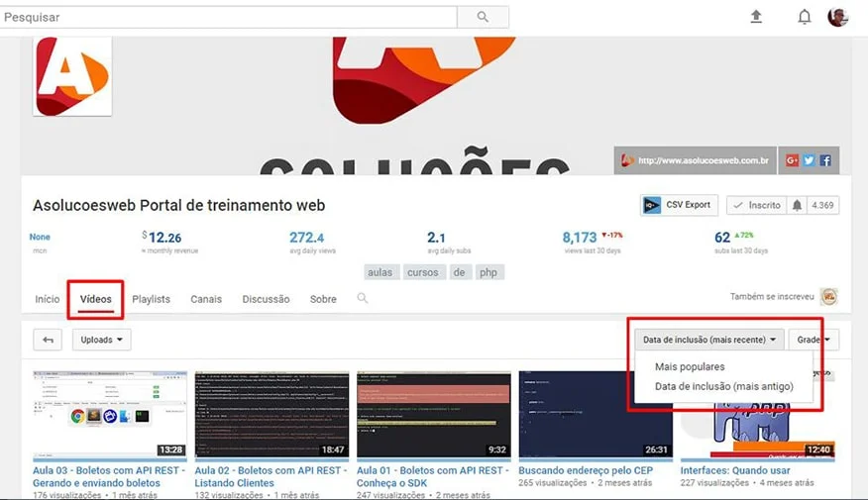Click the upload video arrow icon

point(757,17)
